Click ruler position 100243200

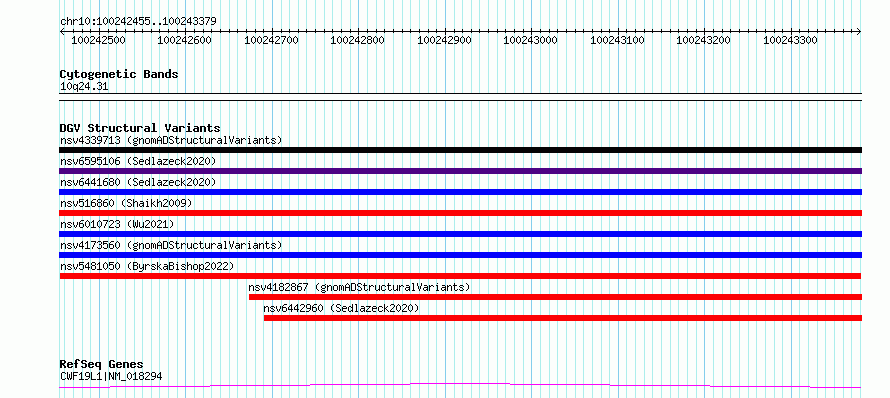point(704,40)
